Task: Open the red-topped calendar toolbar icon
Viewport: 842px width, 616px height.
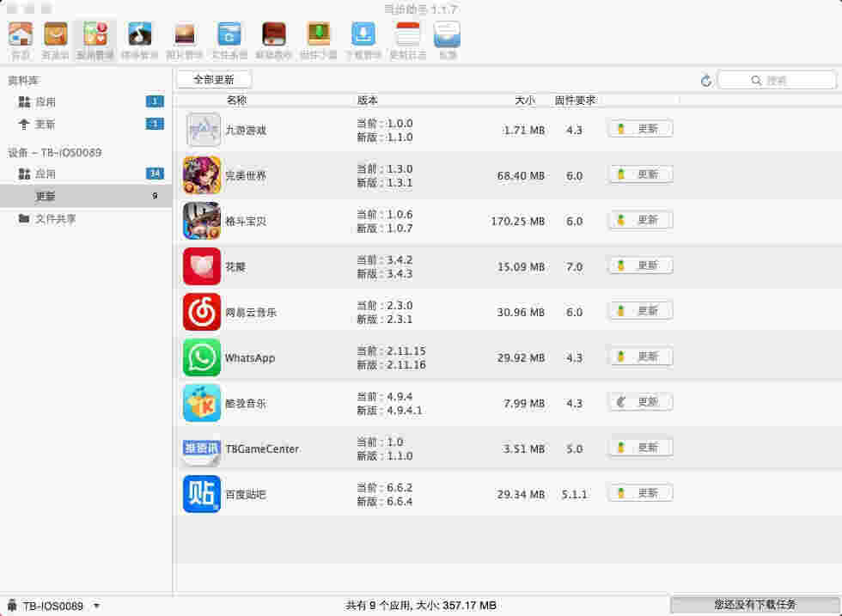Action: (x=407, y=34)
